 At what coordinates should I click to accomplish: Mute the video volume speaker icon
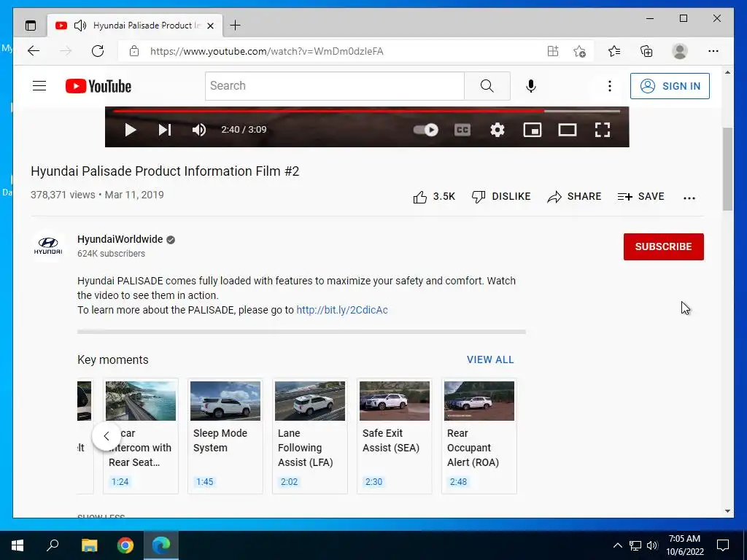(x=199, y=130)
